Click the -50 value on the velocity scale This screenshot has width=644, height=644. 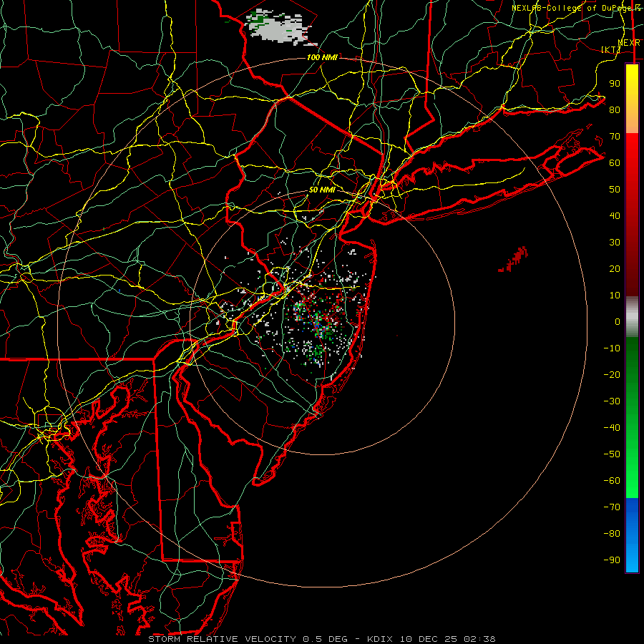click(612, 454)
